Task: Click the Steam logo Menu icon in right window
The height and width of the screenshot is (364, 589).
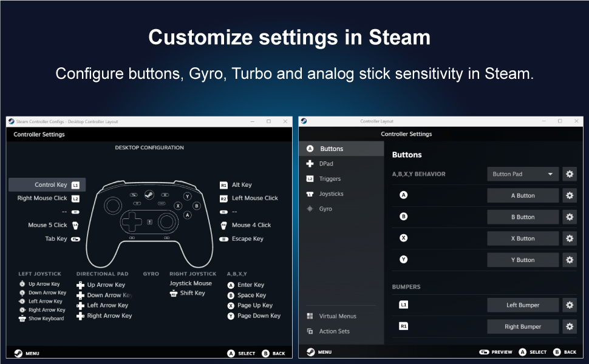Action: pos(311,352)
